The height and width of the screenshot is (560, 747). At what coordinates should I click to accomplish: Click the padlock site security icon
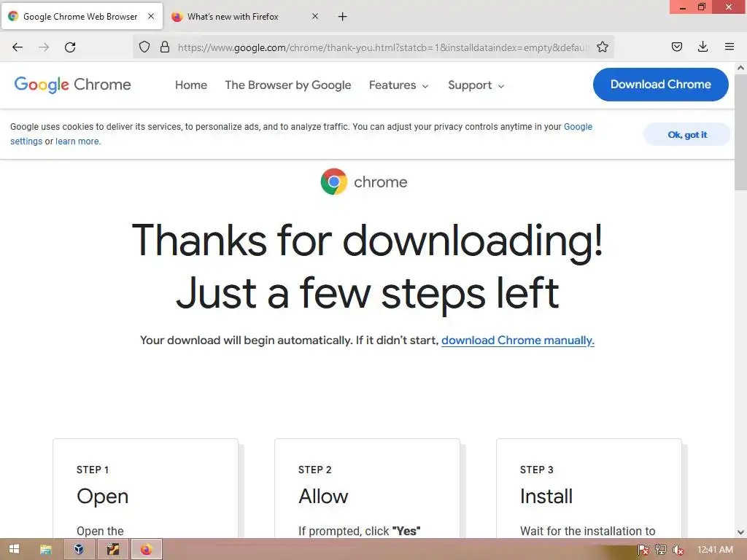(x=165, y=47)
